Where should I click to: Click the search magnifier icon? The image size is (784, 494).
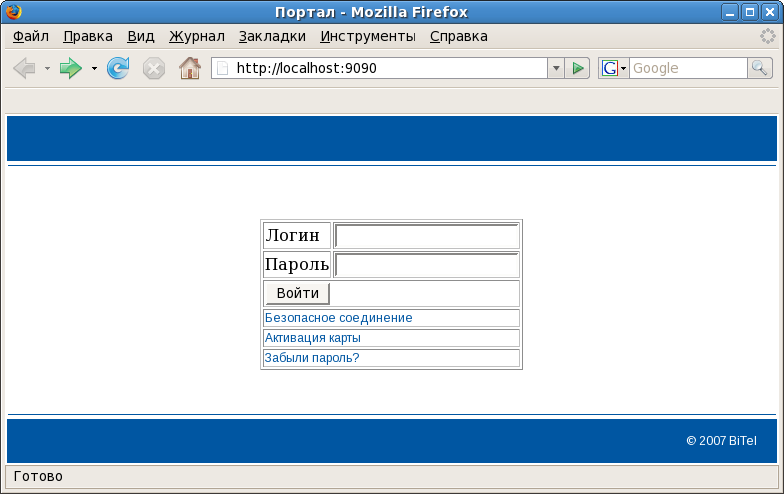pyautogui.click(x=760, y=68)
